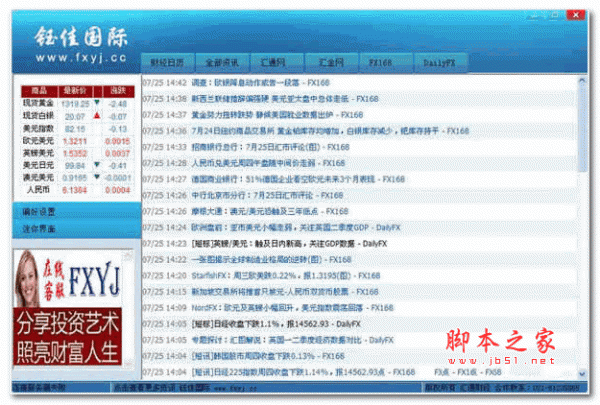Select the 现货白银 row name
Screen dimensions: 600x405
[x=38, y=116]
